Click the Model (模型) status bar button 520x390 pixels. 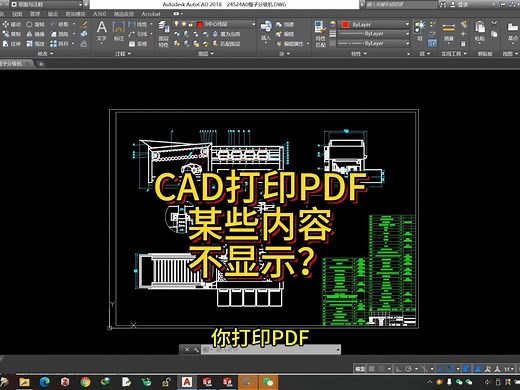[360, 369]
